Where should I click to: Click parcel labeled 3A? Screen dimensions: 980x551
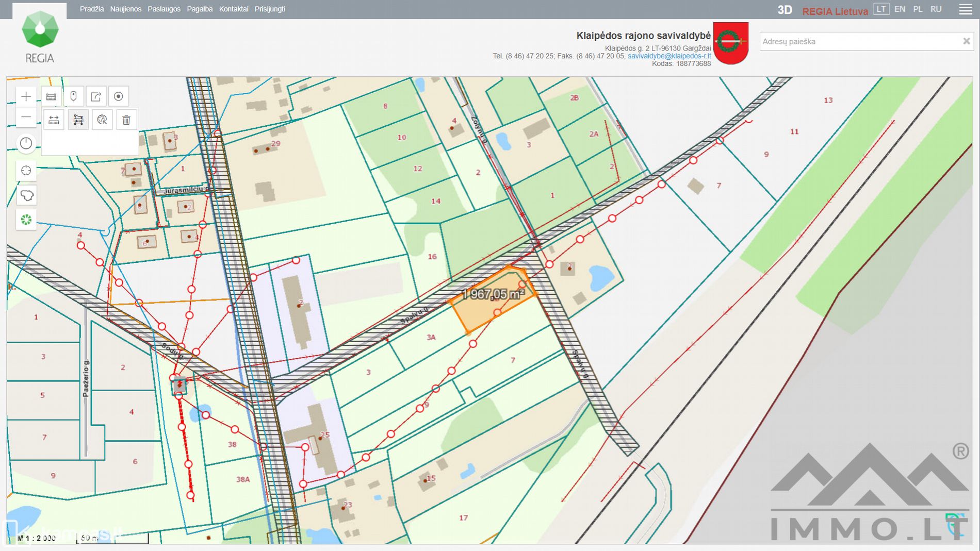tap(431, 337)
